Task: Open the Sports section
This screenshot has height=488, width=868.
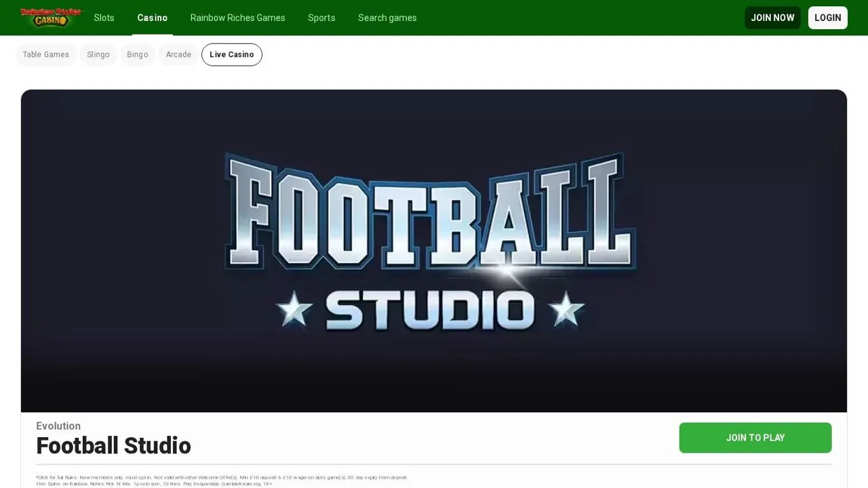Action: pyautogui.click(x=321, y=18)
